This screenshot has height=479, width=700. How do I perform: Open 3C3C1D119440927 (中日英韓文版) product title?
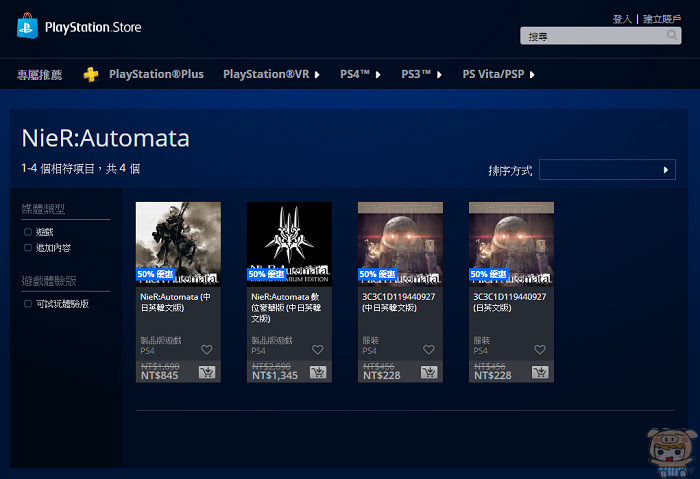[398, 302]
